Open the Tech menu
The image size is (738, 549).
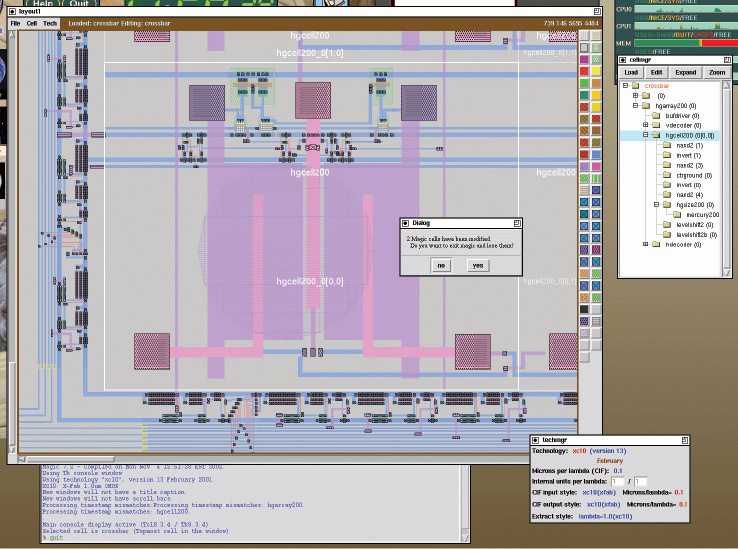pyautogui.click(x=50, y=22)
